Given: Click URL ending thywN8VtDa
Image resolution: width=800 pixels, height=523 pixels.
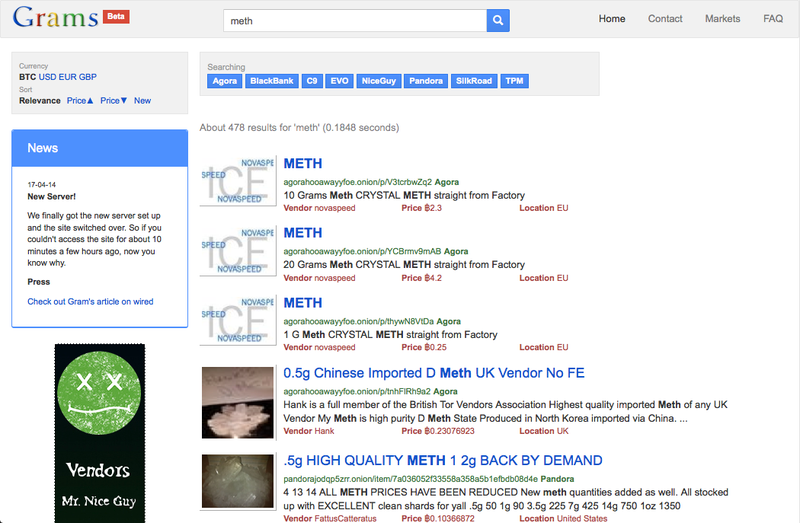Looking at the screenshot, I should (x=359, y=321).
